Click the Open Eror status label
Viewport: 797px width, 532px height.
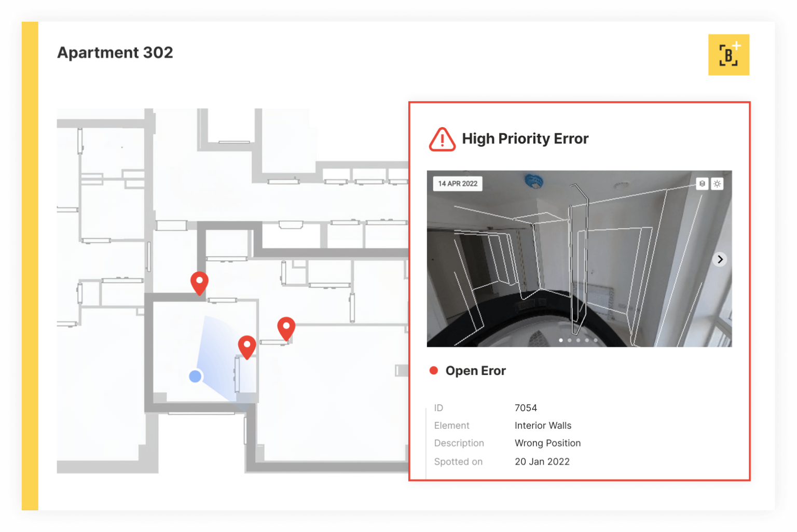(475, 371)
